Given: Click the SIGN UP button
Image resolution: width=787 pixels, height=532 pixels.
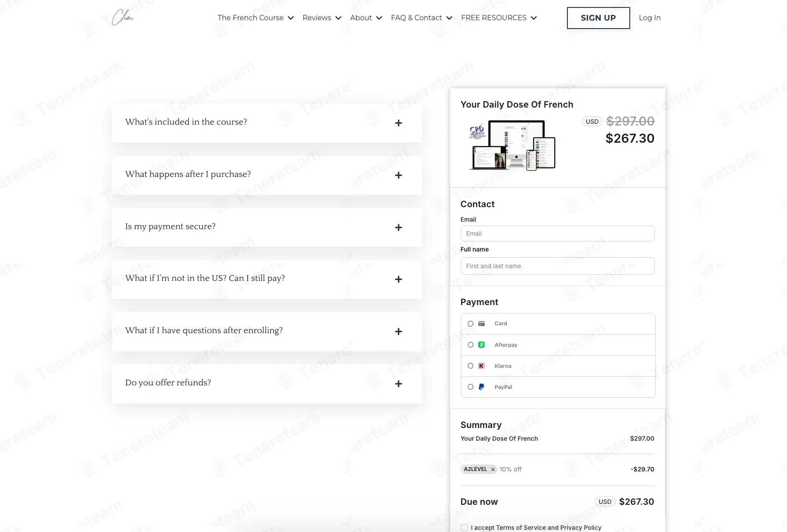Looking at the screenshot, I should point(598,18).
